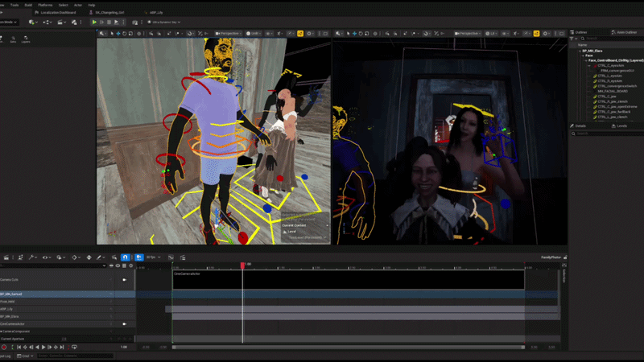
Task: Click the highlighted yellow icon in left viewport toolbar
Action: [300, 34]
